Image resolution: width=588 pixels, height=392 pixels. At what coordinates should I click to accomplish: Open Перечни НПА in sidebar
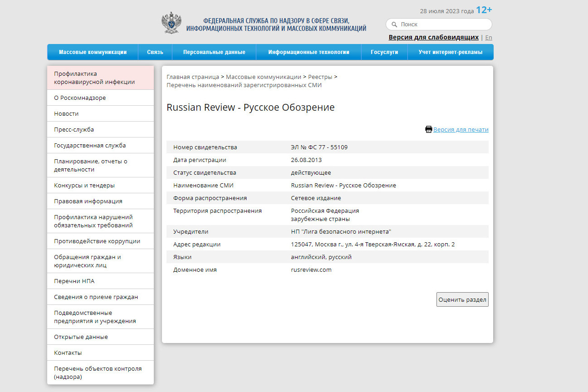coord(100,281)
